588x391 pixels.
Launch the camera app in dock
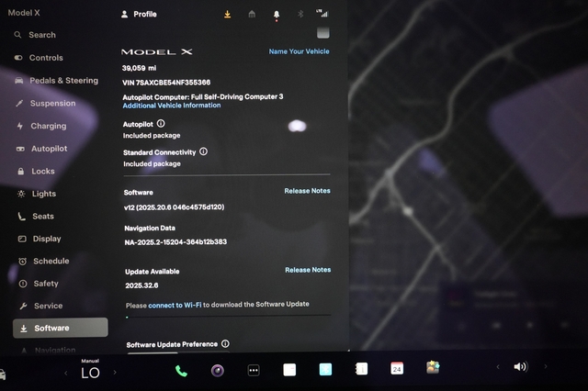[x=218, y=370]
